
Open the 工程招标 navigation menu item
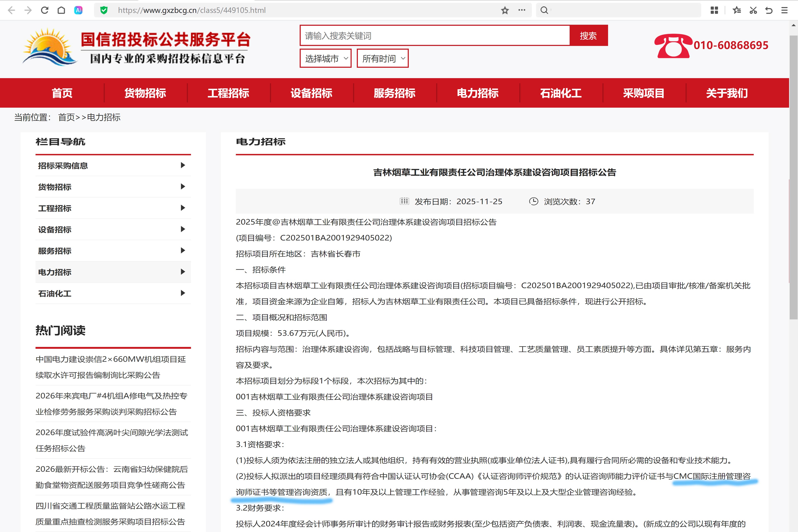coord(228,93)
